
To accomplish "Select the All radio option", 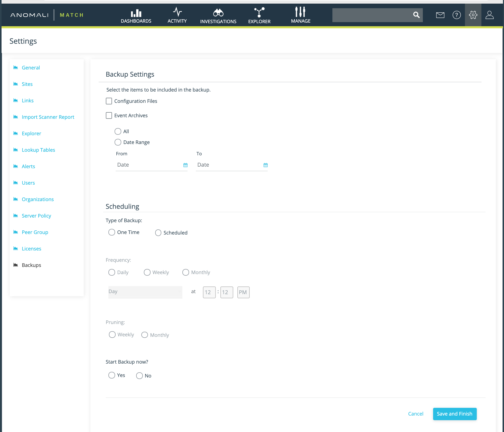I will [118, 131].
